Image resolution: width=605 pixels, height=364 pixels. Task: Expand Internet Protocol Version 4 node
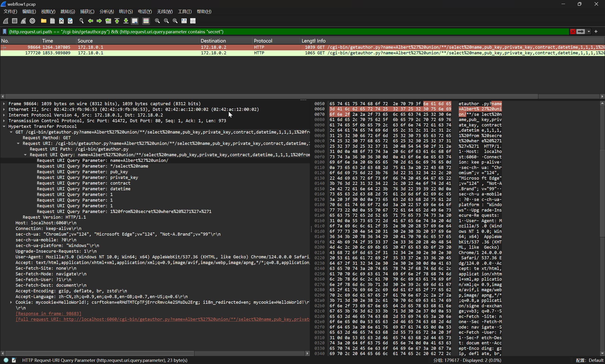click(4, 115)
